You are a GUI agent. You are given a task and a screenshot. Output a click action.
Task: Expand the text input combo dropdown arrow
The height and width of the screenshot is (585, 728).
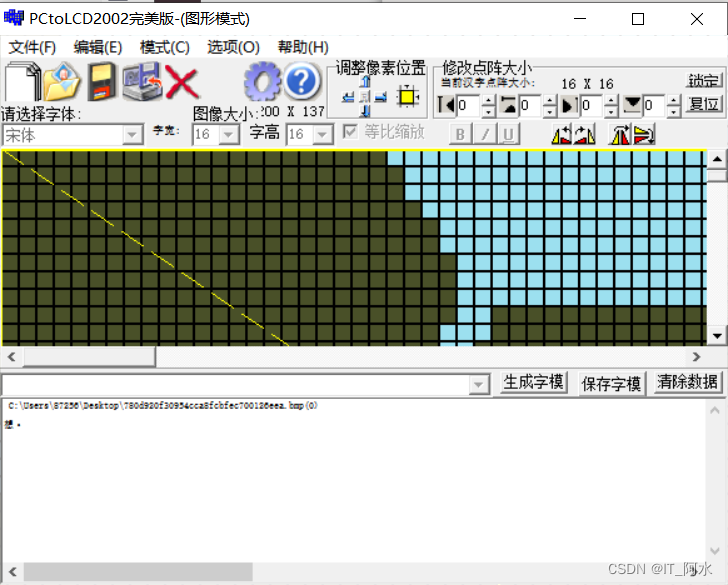(479, 384)
